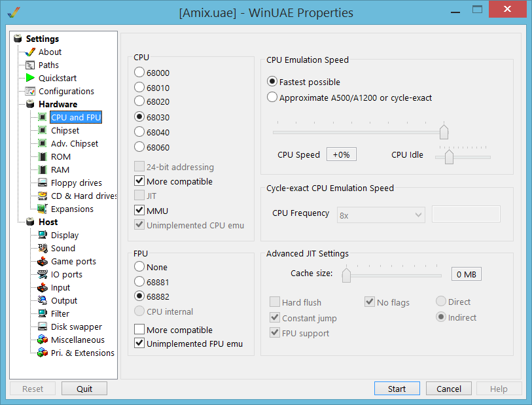
Task: Click the Paths icon in the tree
Action: [30, 65]
